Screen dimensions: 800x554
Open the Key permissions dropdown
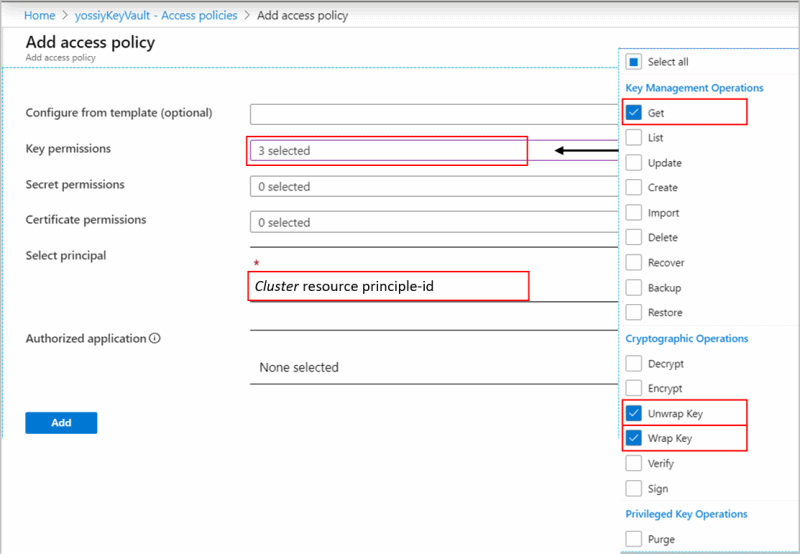pyautogui.click(x=434, y=150)
